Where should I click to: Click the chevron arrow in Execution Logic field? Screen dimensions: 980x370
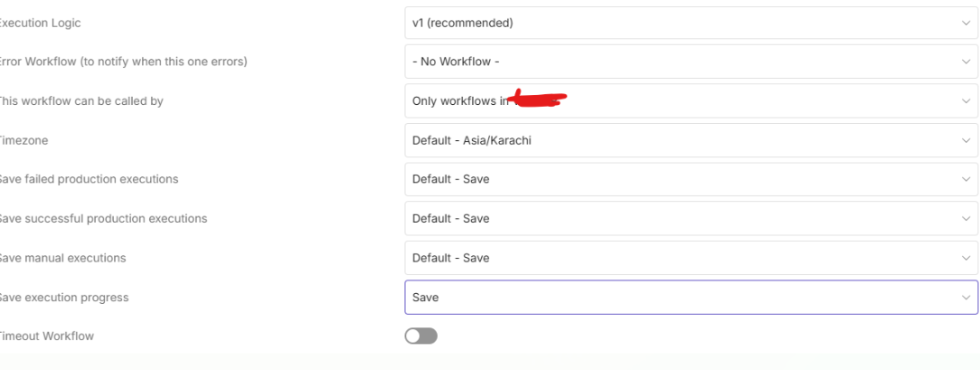[x=966, y=23]
